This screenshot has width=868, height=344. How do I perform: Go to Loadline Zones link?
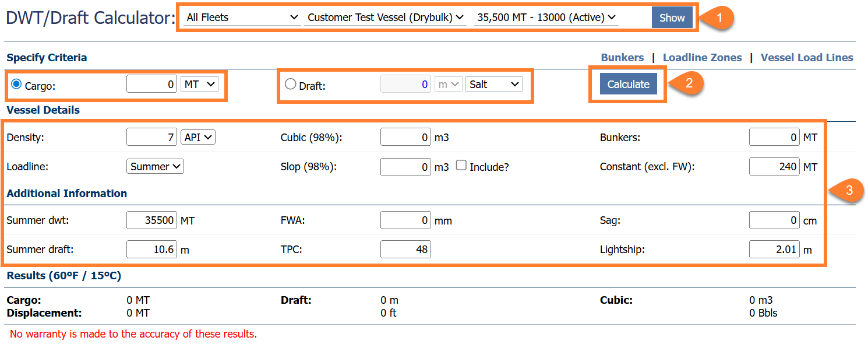[x=702, y=58]
